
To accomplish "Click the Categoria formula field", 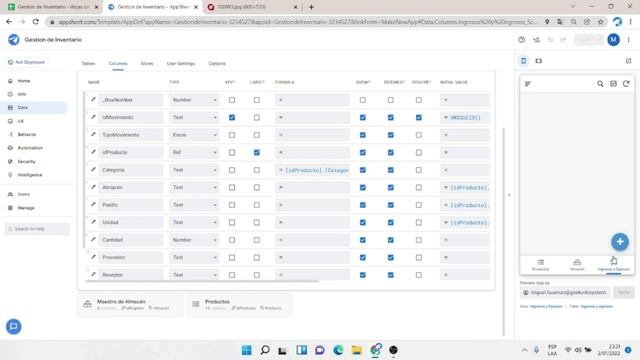I will 312,170.
